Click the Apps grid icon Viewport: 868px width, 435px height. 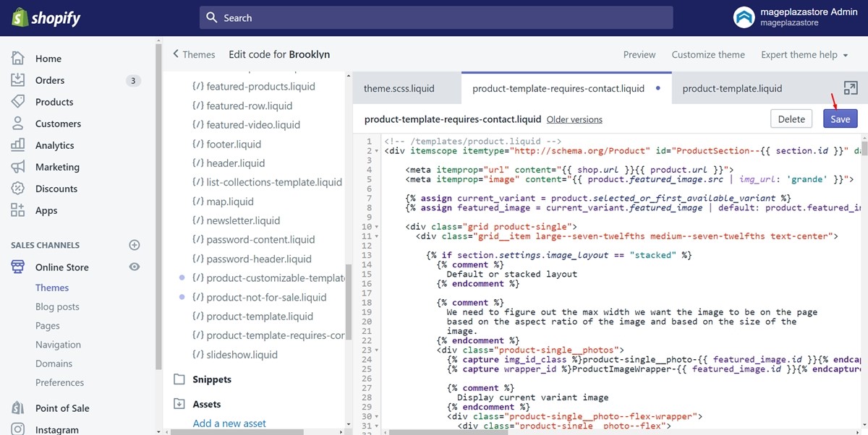point(18,210)
